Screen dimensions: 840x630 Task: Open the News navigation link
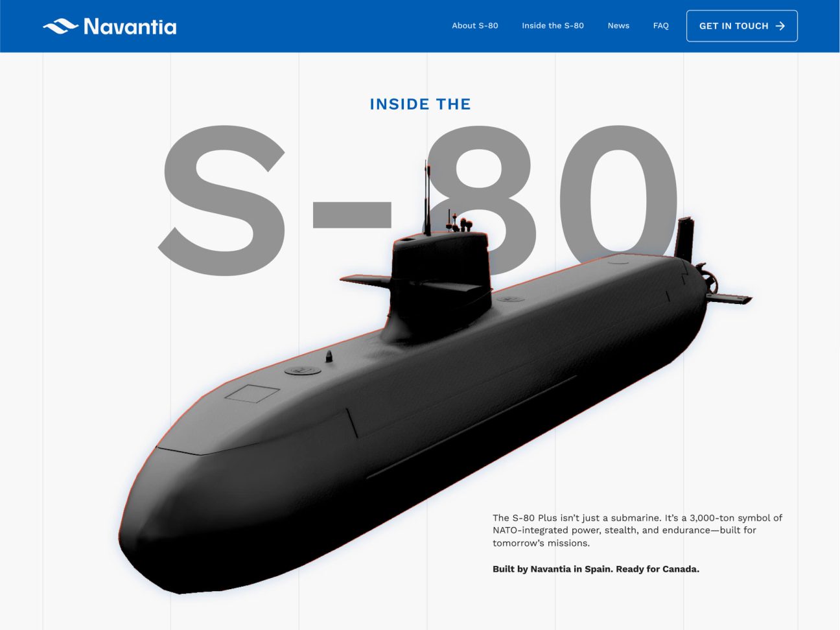coord(618,26)
